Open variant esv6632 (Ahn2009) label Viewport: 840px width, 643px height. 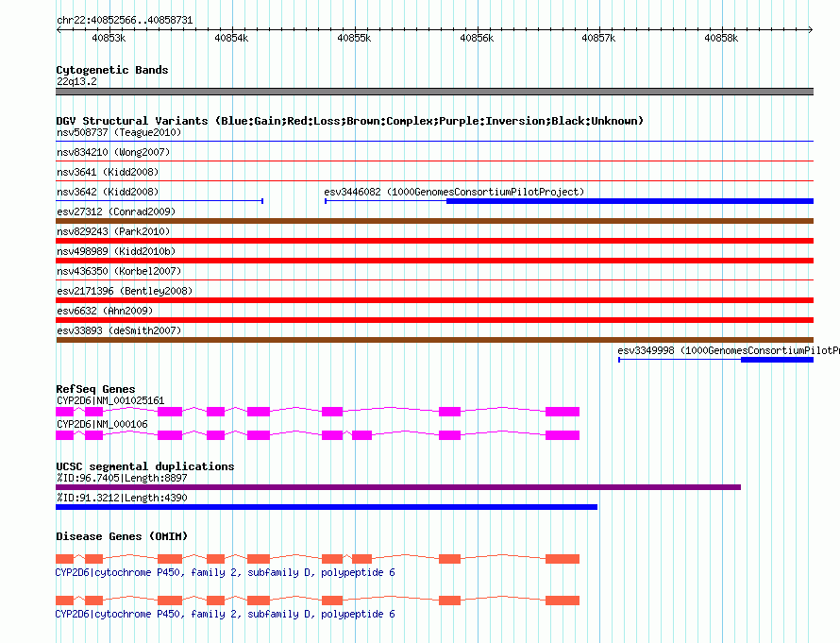coord(105,311)
